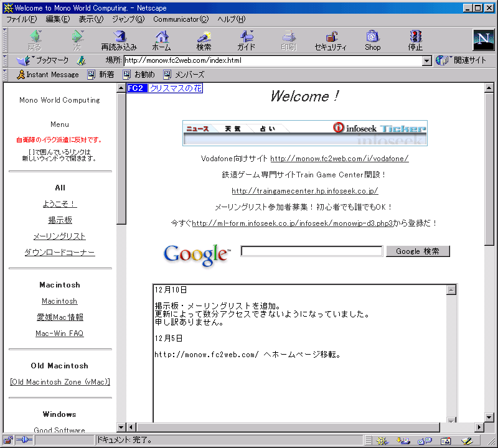Open the クリスマスの花 link
Screen dimensions: 498x448
coord(176,88)
